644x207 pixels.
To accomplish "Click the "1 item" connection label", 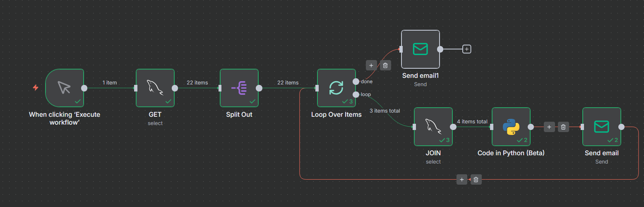I will 110,83.
